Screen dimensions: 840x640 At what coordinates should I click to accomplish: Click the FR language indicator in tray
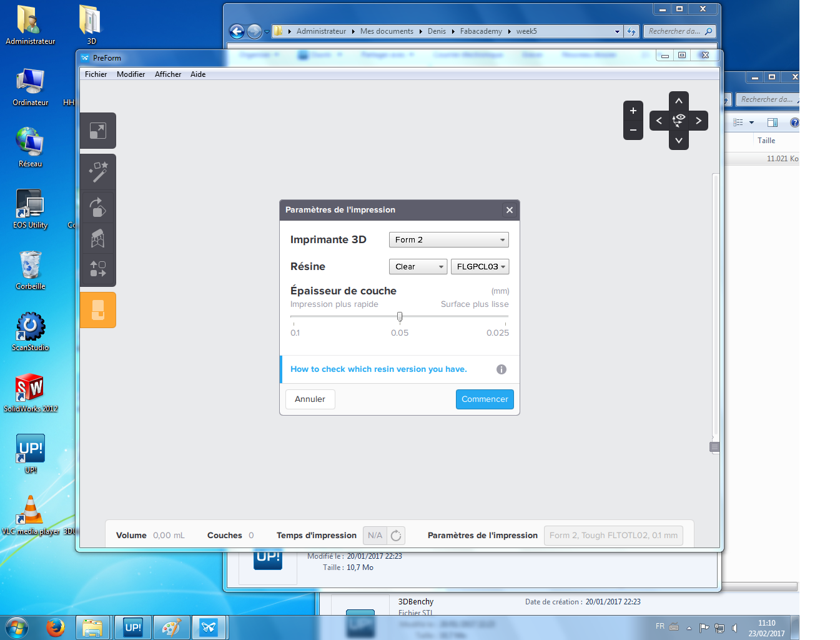tap(660, 626)
